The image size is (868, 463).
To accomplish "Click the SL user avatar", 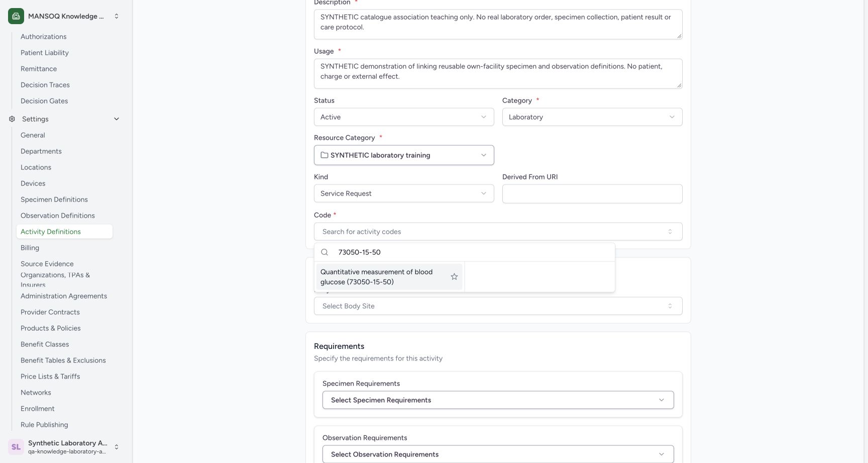I will (x=16, y=447).
